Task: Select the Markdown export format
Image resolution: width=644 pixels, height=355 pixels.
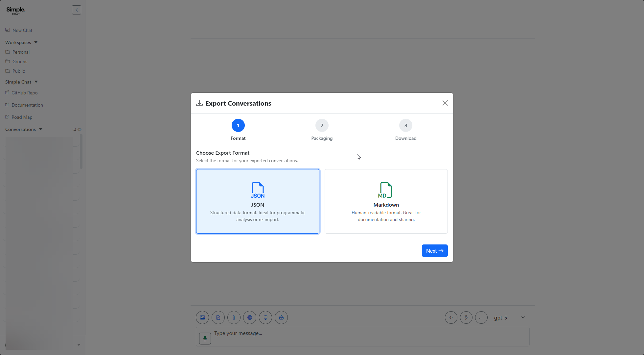Action: tap(386, 201)
